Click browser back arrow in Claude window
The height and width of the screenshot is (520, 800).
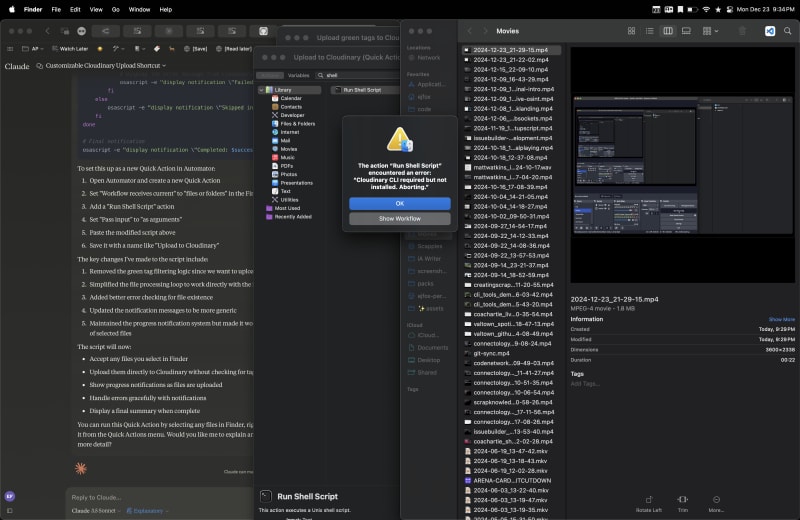click(x=47, y=31)
